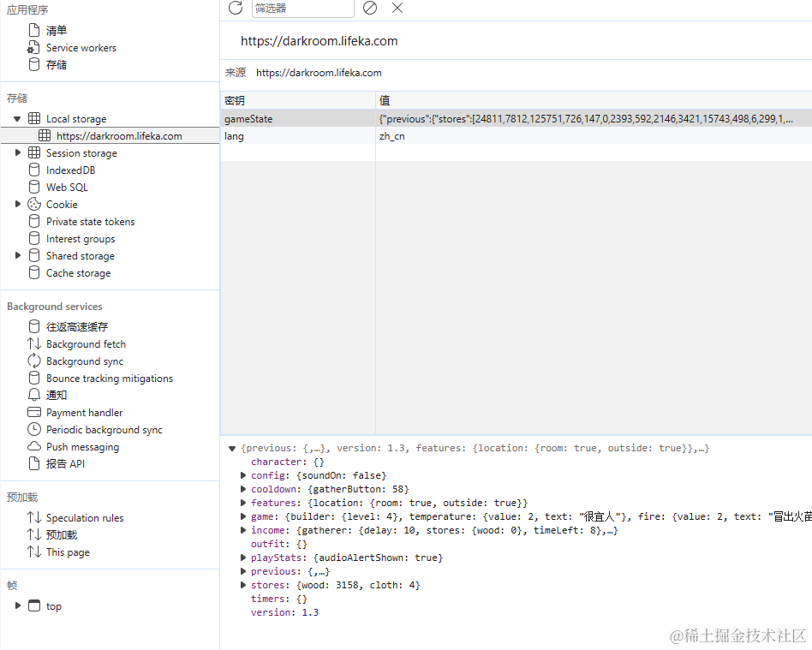Click the Web SQL database icon

[34, 187]
